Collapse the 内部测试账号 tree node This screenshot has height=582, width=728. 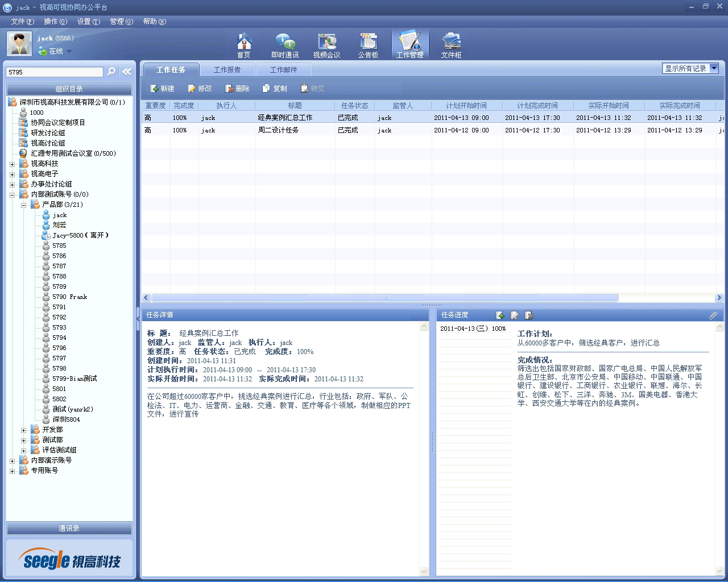[x=13, y=195]
